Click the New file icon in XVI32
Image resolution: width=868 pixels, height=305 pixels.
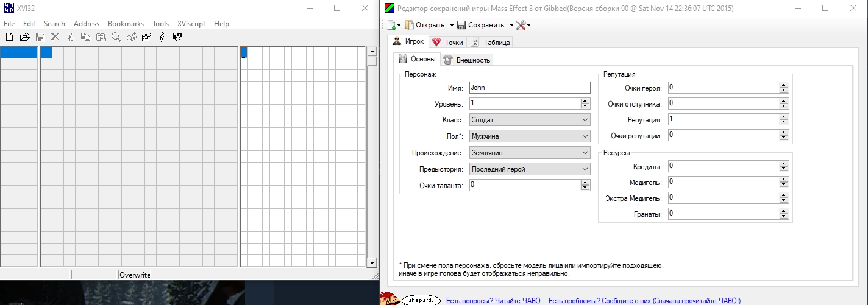tap(9, 37)
